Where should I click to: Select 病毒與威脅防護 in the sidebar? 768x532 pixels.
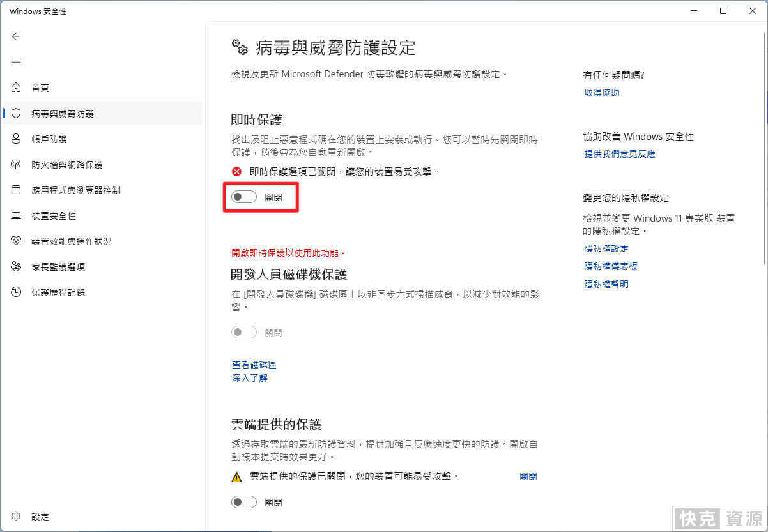102,113
